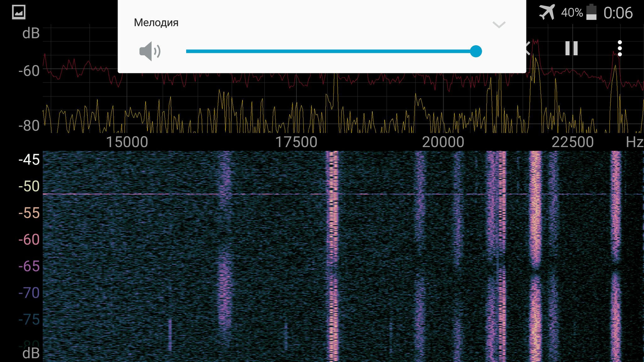Tap the clock showing 0:06
This screenshot has height=362, width=644.
click(618, 13)
